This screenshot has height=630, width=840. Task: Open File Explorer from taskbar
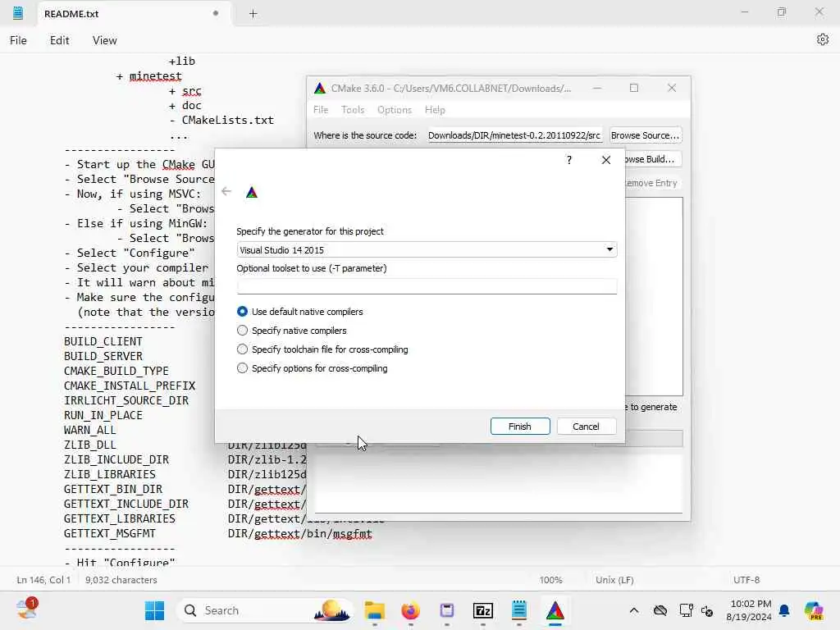coord(374,610)
